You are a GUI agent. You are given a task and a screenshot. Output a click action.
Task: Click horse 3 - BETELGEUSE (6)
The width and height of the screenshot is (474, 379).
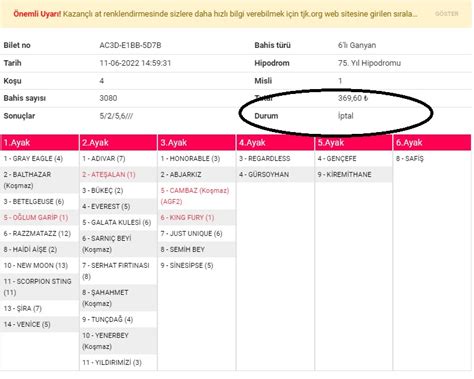39,202
